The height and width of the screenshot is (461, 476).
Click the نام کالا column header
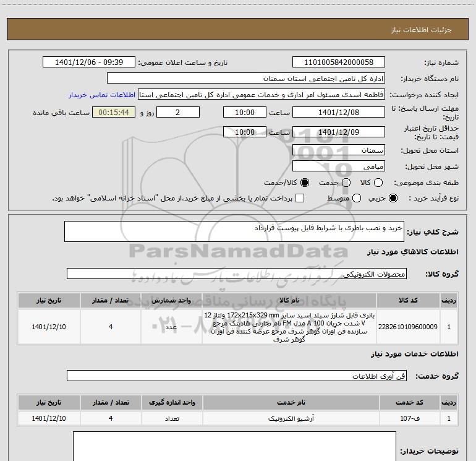pyautogui.click(x=289, y=300)
